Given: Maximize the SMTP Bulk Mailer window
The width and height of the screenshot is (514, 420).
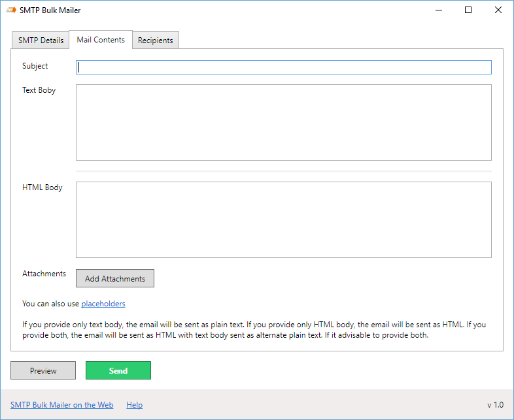Looking at the screenshot, I should (468, 10).
